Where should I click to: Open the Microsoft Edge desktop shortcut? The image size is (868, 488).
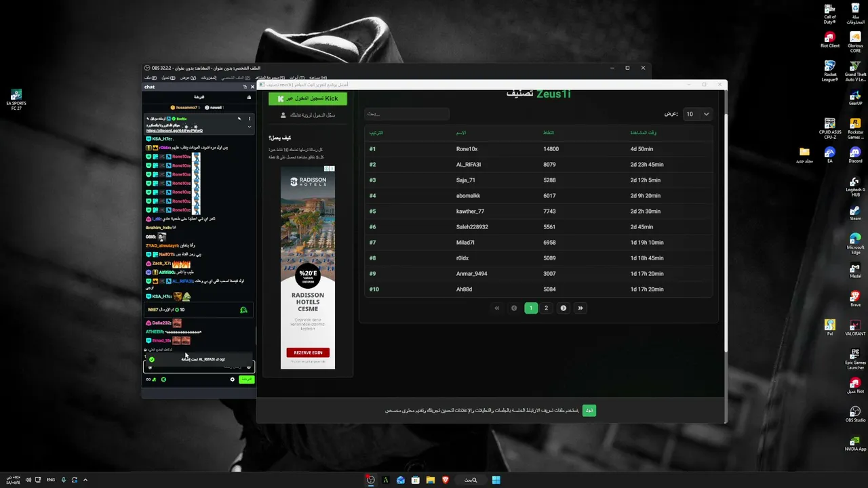pyautogui.click(x=855, y=243)
